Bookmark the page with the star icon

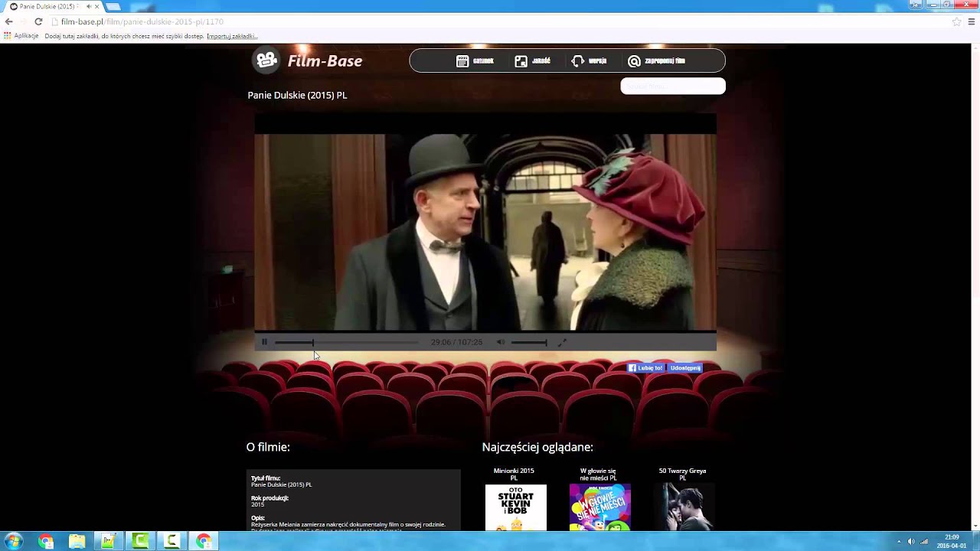coord(956,21)
